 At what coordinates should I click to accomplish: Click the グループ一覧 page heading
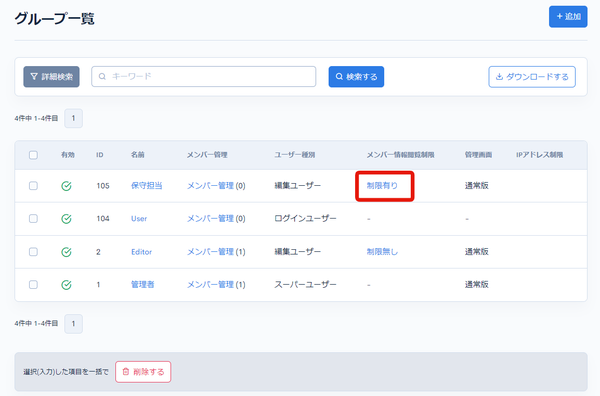(x=54, y=18)
